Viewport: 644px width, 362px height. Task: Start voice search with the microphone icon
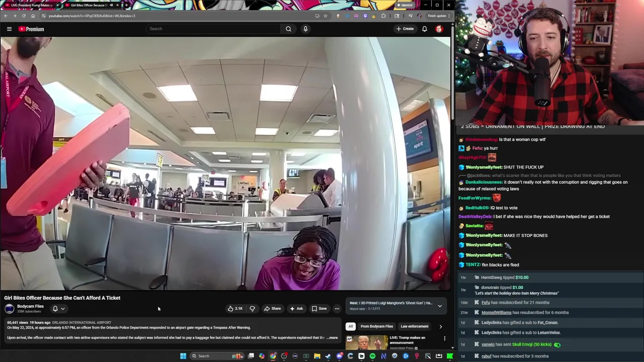[x=305, y=29]
